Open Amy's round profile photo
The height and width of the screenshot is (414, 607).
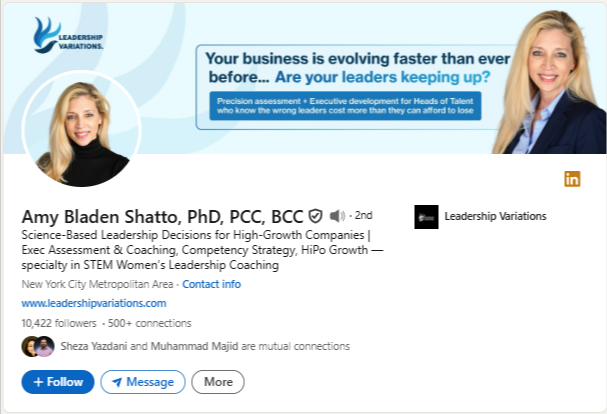pyautogui.click(x=81, y=130)
